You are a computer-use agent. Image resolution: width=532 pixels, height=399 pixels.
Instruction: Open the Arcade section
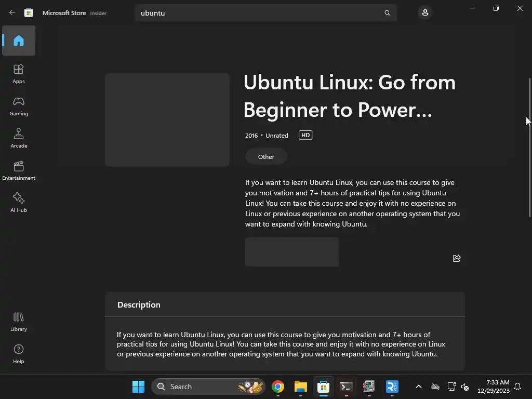pos(19,138)
